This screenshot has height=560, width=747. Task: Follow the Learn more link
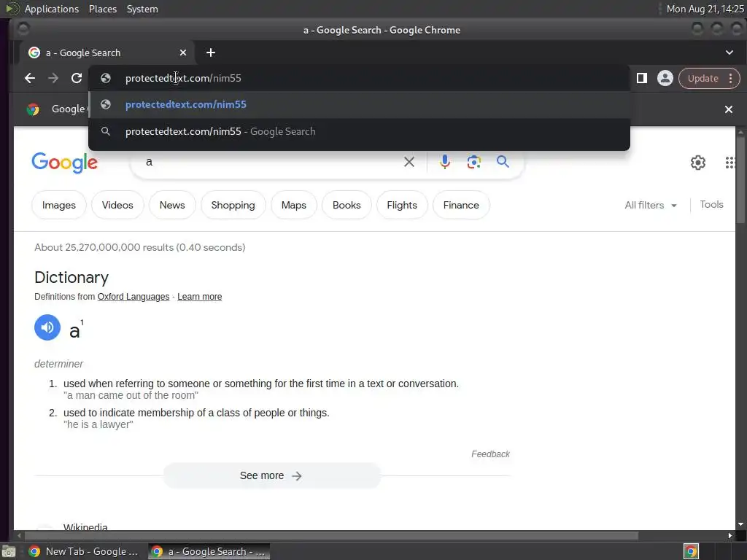[200, 297]
